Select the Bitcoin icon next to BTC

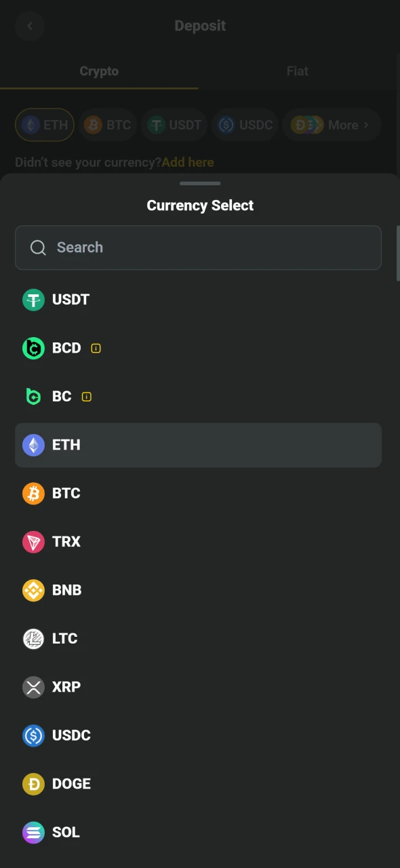(33, 493)
